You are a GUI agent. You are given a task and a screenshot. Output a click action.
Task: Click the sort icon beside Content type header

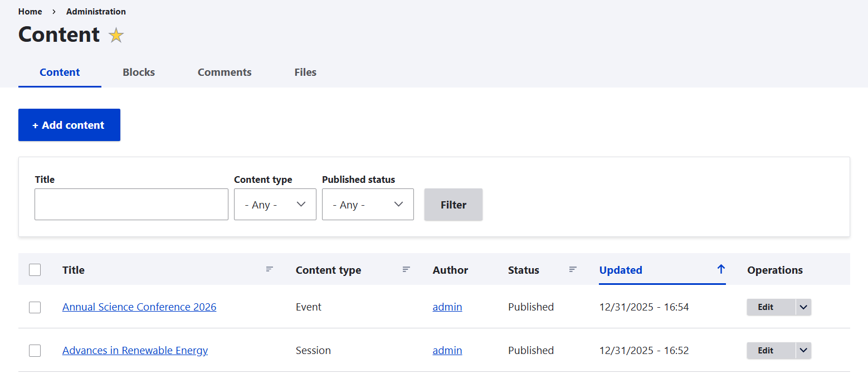(x=406, y=269)
